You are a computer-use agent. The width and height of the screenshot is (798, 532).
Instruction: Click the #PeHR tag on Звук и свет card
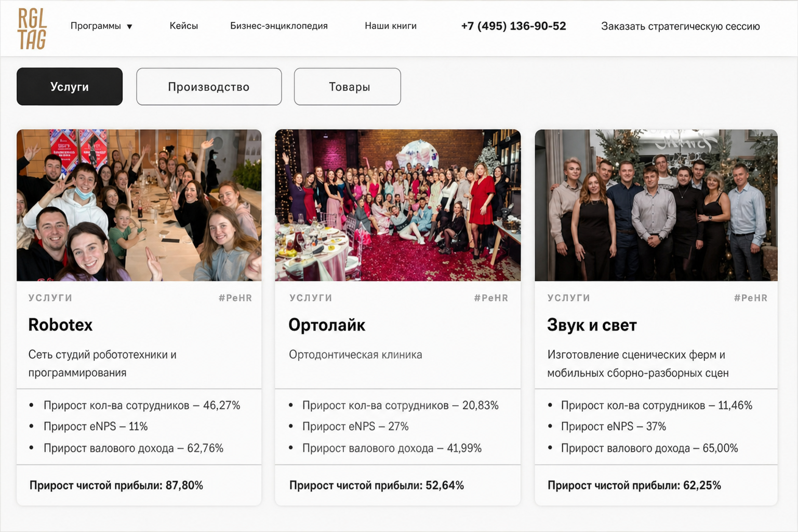tap(751, 298)
